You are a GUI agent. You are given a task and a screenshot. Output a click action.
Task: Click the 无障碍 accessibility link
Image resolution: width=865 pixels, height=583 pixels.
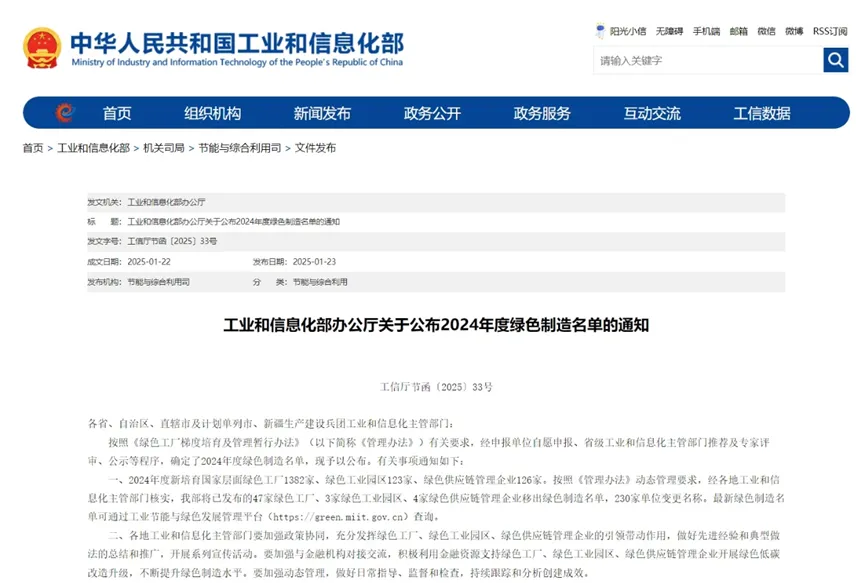(669, 31)
